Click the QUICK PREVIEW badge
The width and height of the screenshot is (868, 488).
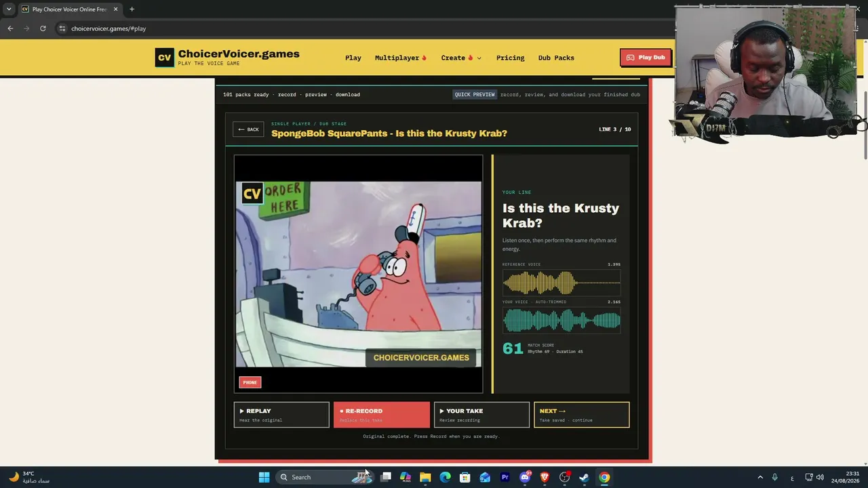475,94
